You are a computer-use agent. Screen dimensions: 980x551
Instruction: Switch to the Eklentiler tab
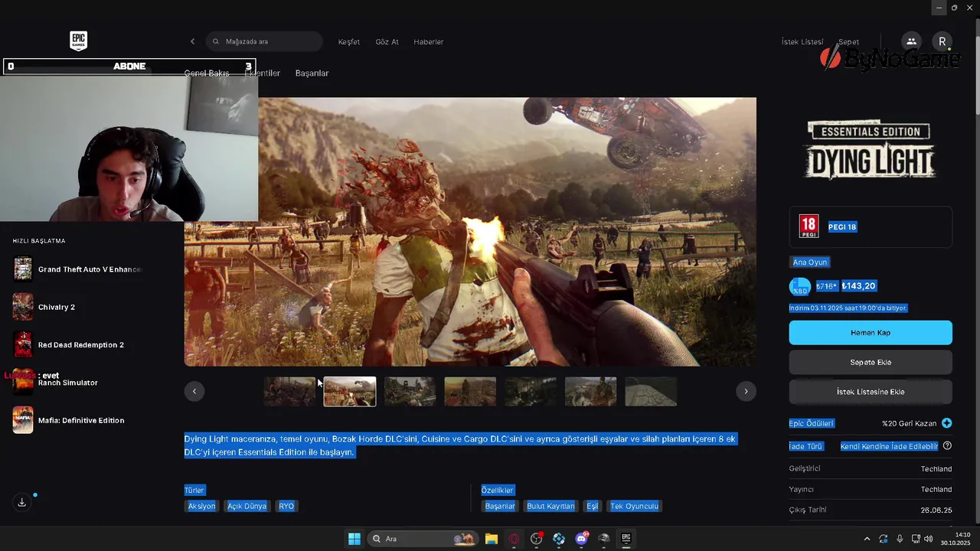pyautogui.click(x=263, y=73)
